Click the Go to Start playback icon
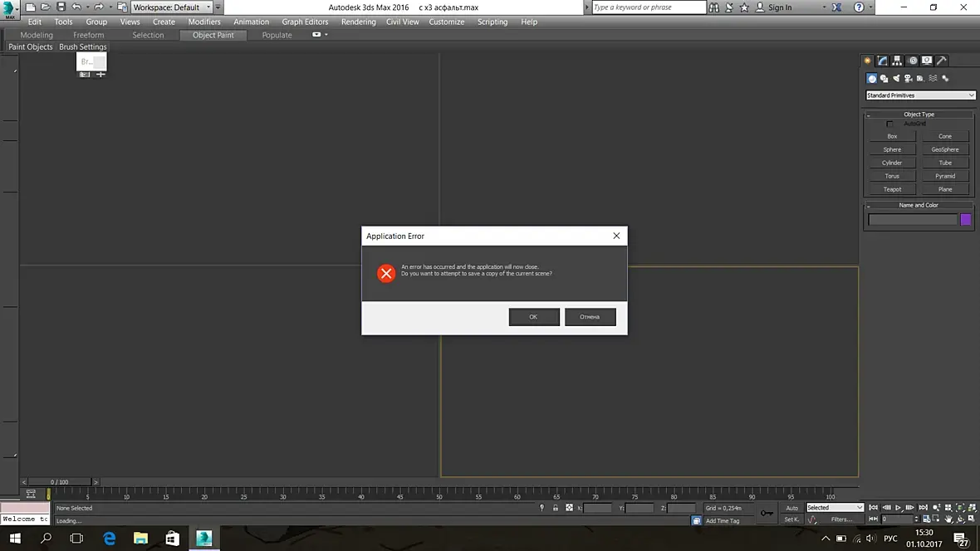The width and height of the screenshot is (980, 551). [x=873, y=508]
